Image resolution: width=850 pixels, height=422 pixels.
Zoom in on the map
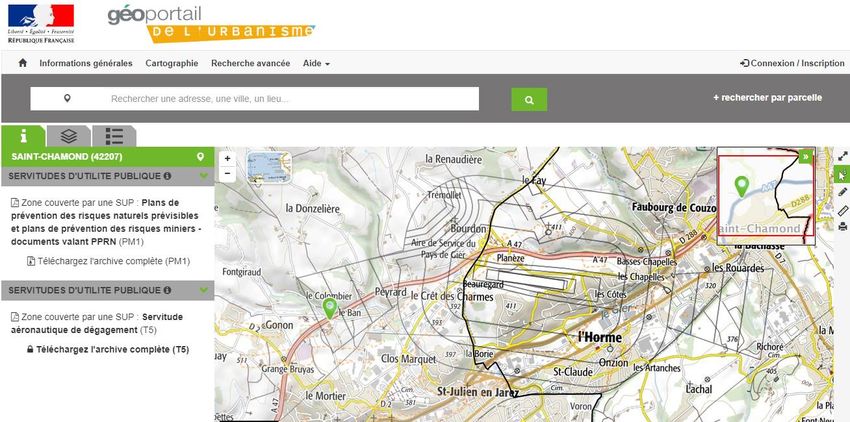pos(228,158)
